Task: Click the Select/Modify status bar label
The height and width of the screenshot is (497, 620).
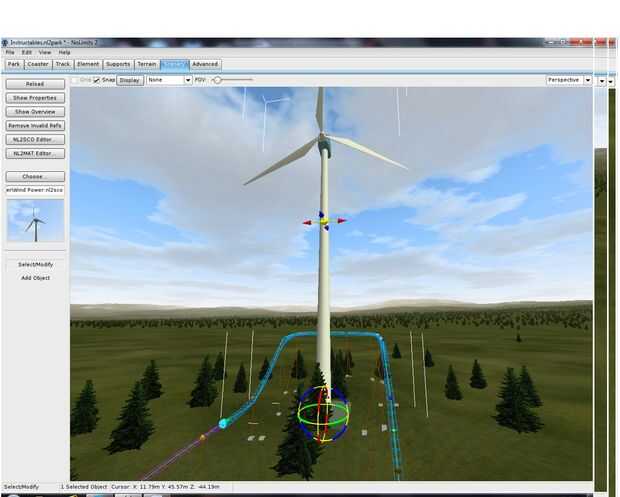Action: pos(21,487)
